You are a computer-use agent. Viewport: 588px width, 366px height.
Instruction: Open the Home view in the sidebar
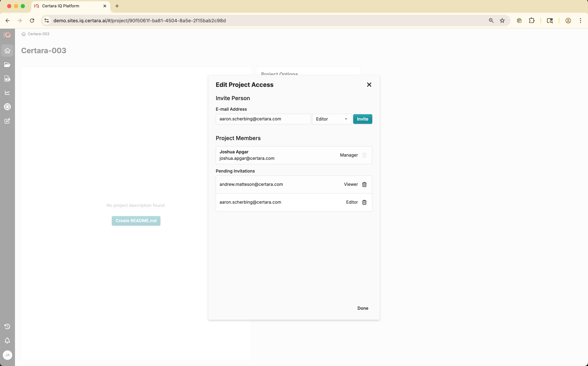click(x=7, y=50)
